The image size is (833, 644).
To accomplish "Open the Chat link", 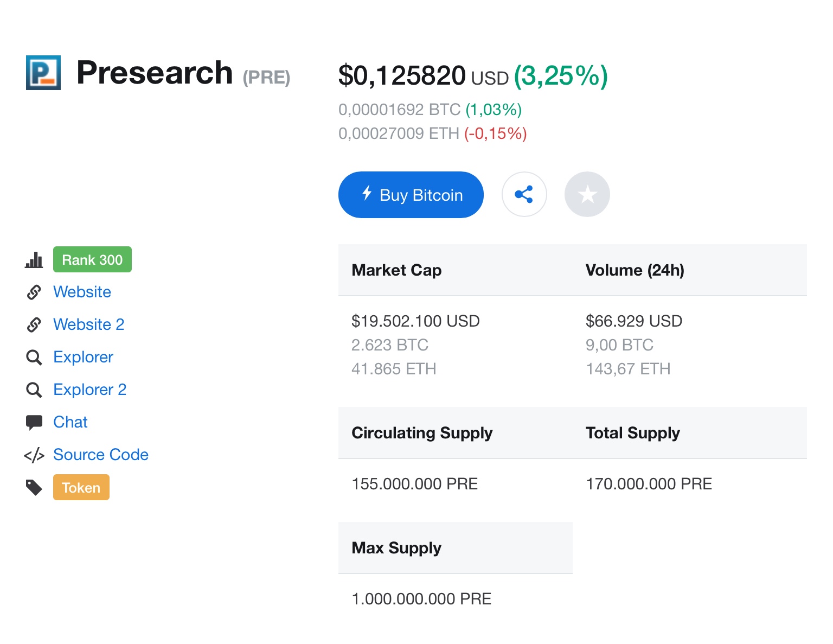I will tap(71, 422).
